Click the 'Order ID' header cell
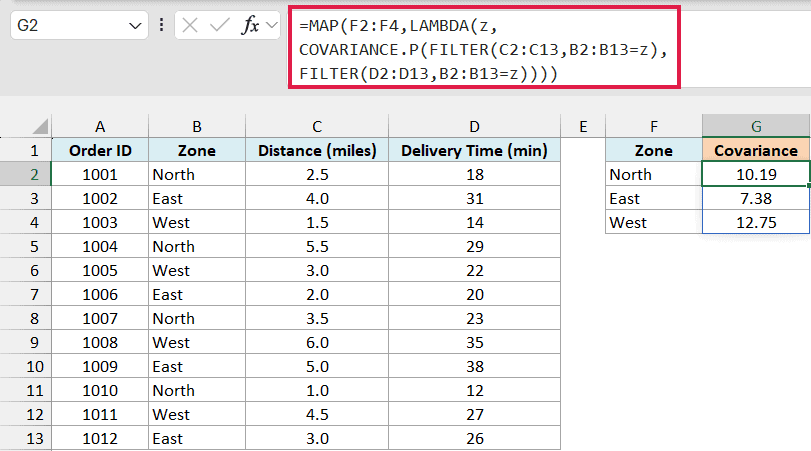Screen dimensions: 811x451 tap(100, 151)
